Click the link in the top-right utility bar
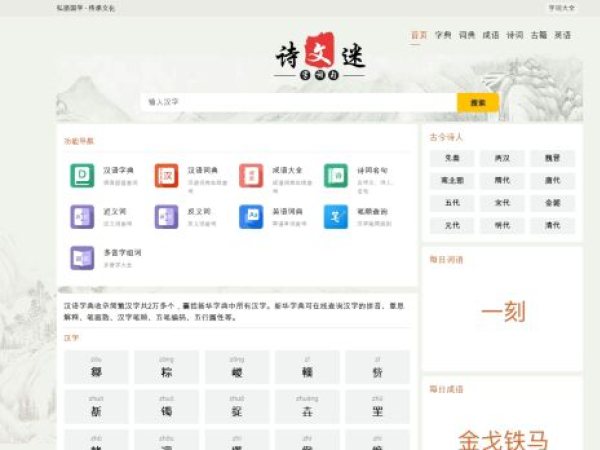The width and height of the screenshot is (600, 450). click(x=562, y=8)
